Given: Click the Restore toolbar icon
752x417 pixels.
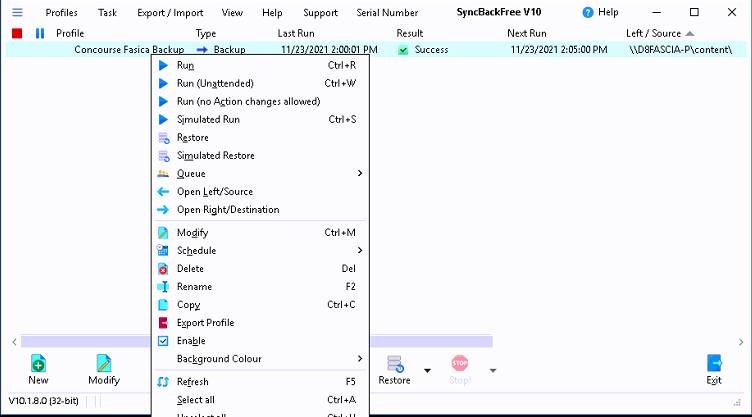Looking at the screenshot, I should (x=394, y=364).
